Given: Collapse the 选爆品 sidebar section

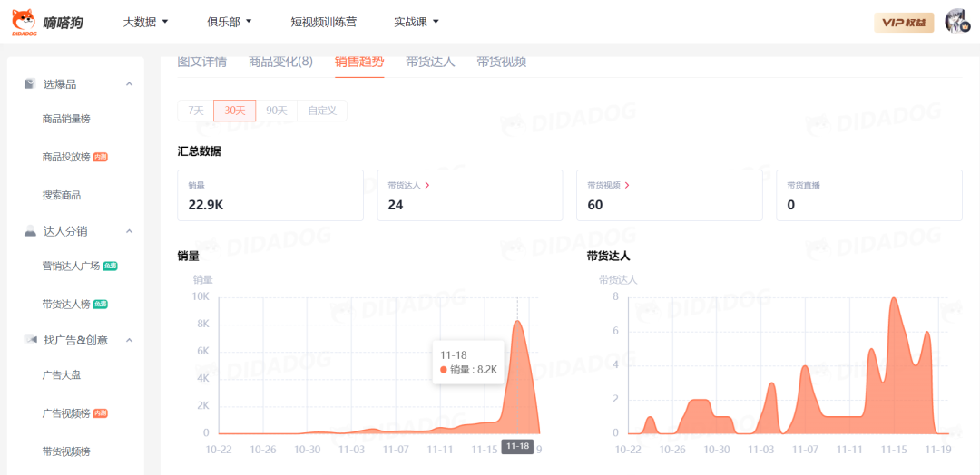Looking at the screenshot, I should [129, 84].
